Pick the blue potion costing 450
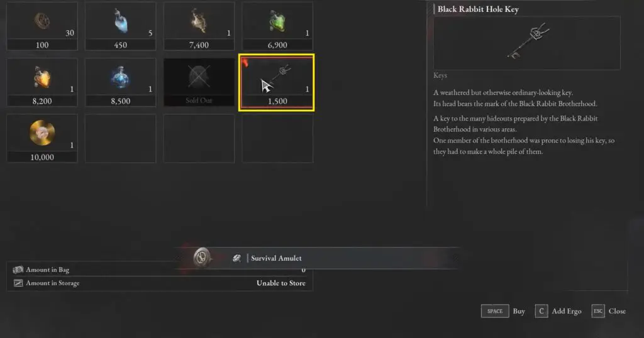Image resolution: width=644 pixels, height=338 pixels. point(120,26)
